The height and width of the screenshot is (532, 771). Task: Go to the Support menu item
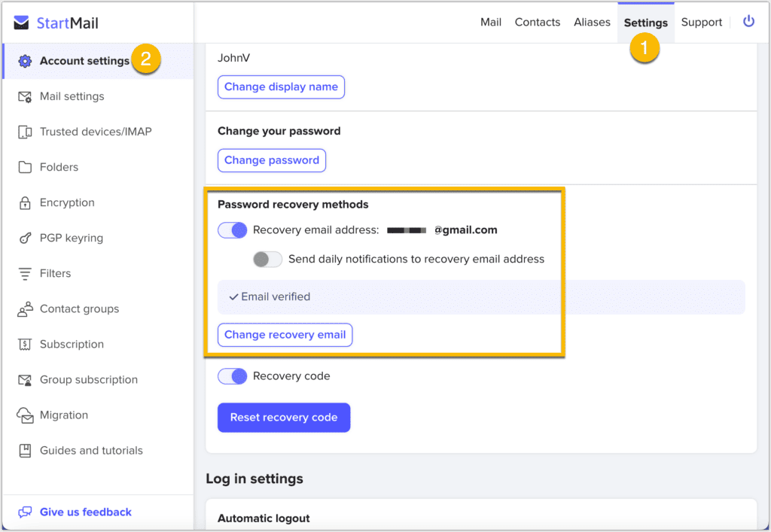tap(701, 23)
